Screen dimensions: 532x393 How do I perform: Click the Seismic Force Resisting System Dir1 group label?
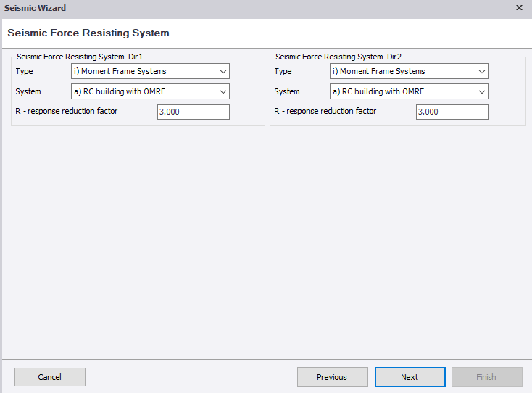80,57
